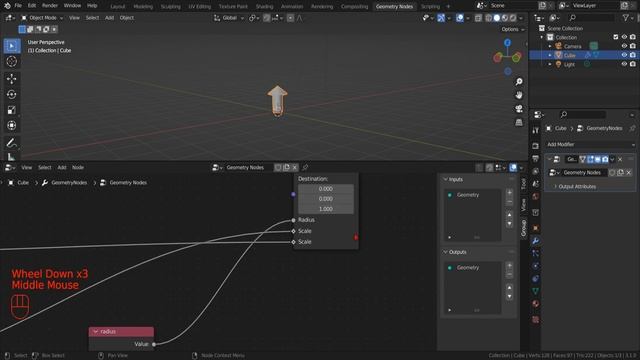The width and height of the screenshot is (640, 360).
Task: Select the Rotate tool
Action: pos(11,94)
